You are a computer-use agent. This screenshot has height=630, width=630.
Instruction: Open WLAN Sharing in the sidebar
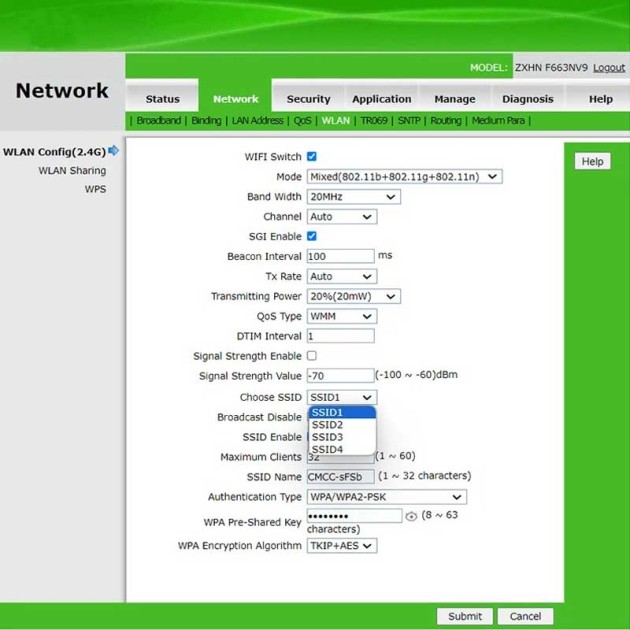(x=72, y=171)
